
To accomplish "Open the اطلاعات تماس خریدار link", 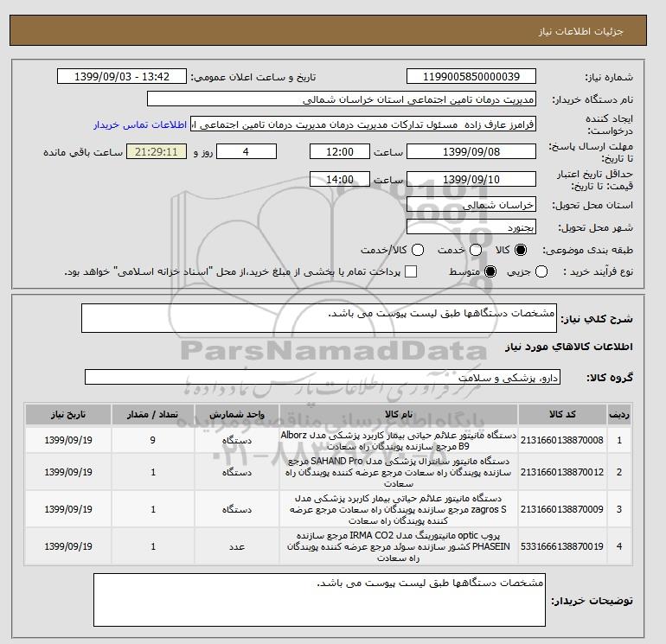I will point(140,124).
